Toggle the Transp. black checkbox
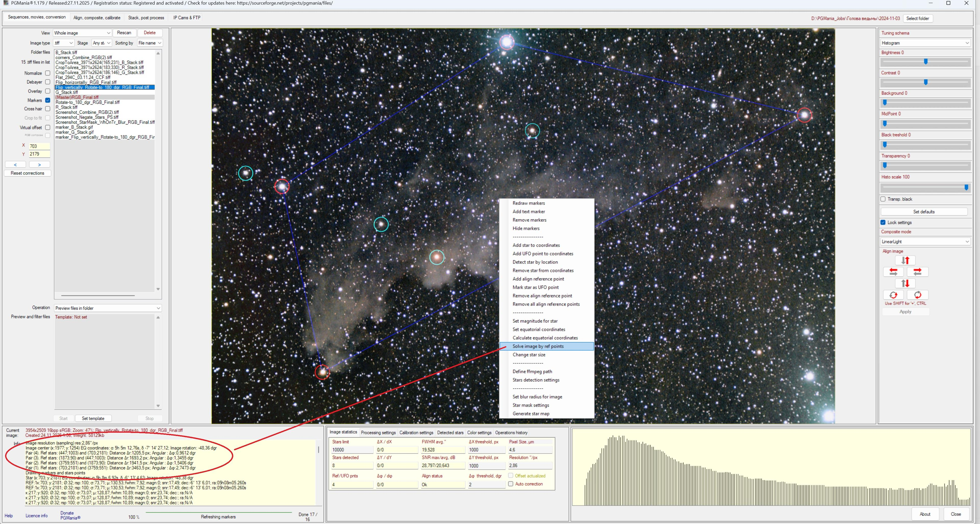 (883, 199)
